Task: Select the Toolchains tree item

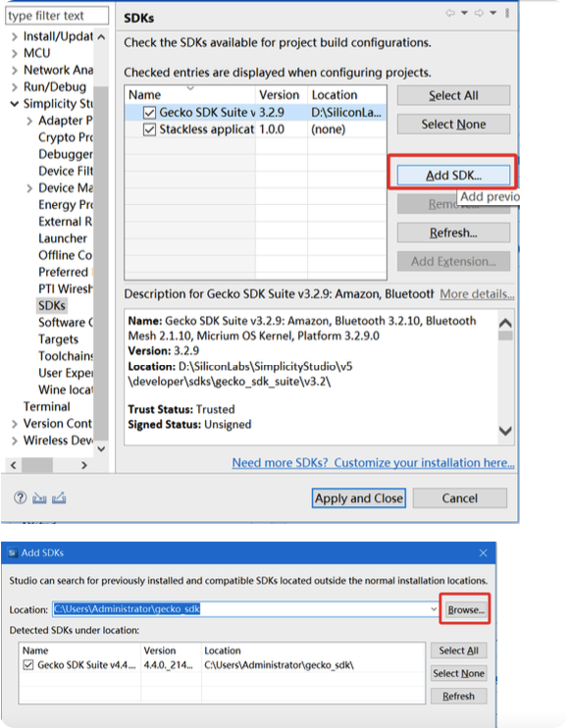Action: 66,356
